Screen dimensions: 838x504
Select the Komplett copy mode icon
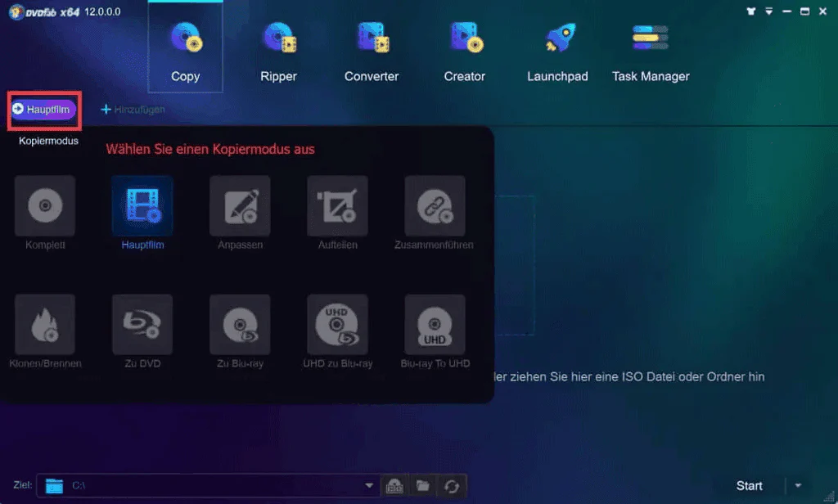pos(45,205)
